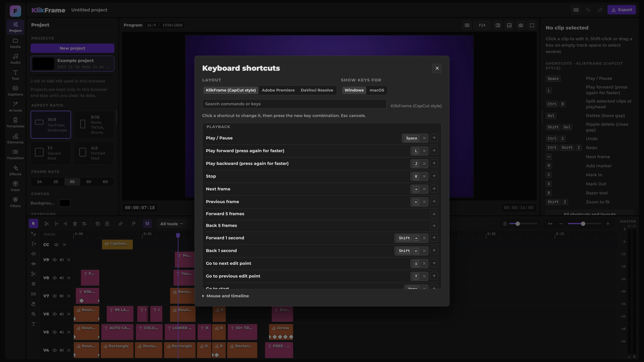Add another shortcut for Forward 5 frames
Screen dimensions: 644x362
pyautogui.click(x=434, y=214)
